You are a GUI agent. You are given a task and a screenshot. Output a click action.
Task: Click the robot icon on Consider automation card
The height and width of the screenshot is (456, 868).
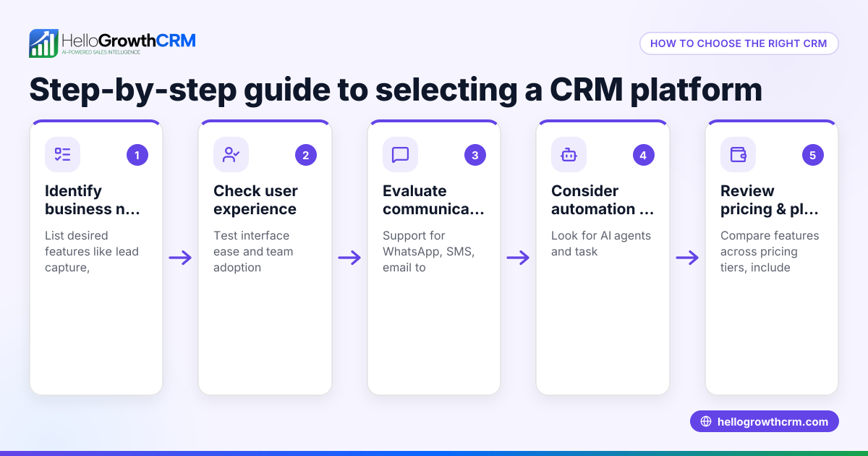tap(569, 155)
